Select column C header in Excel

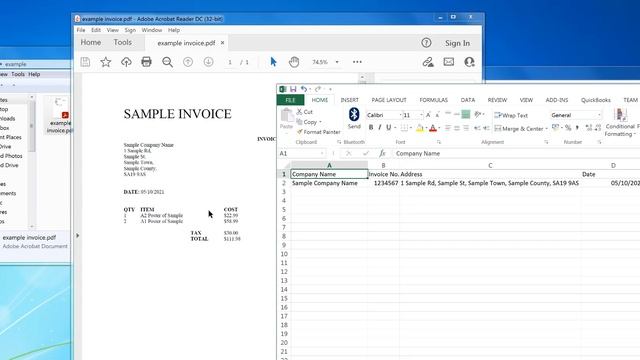[490, 165]
